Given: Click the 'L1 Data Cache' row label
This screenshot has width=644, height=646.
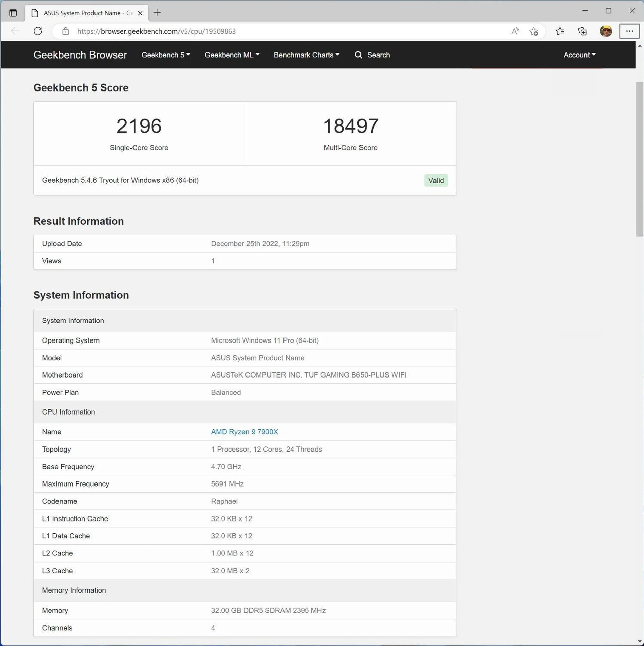Looking at the screenshot, I should point(66,536).
